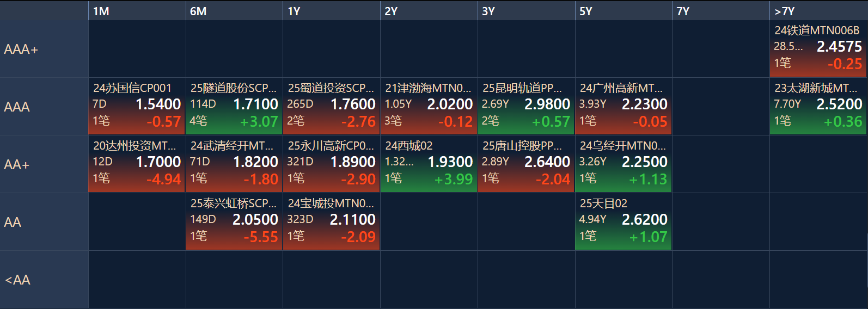The image size is (868, 309).
Task: Open the 24铁道MTN006B bond cell
Action: tap(818, 49)
